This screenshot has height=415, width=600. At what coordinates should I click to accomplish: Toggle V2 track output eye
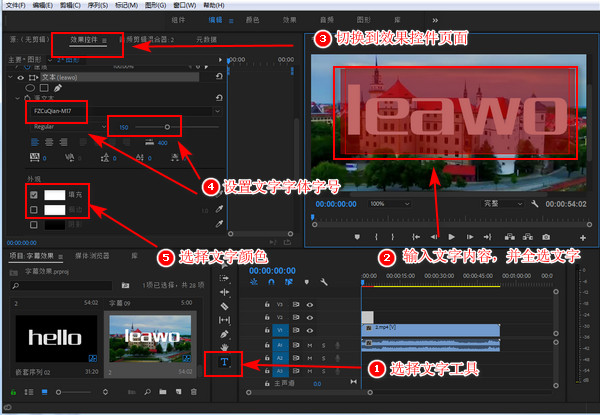(310, 317)
